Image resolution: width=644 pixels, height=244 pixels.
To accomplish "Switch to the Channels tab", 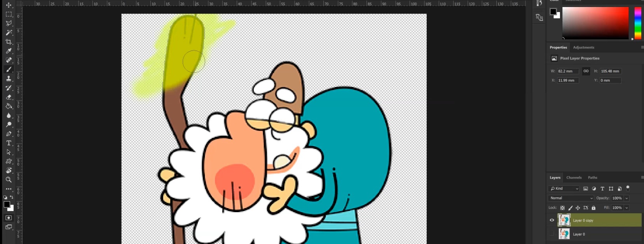I will 574,178.
